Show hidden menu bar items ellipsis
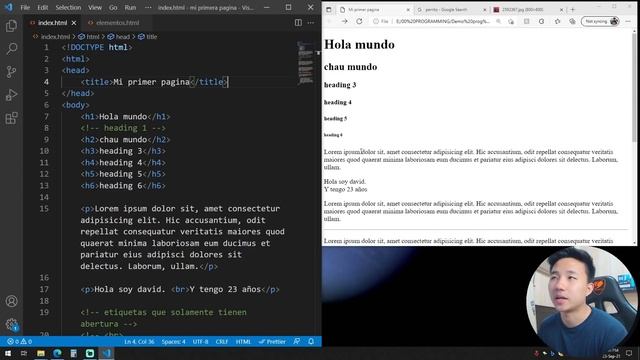This screenshot has height=360, width=640. 148,7
